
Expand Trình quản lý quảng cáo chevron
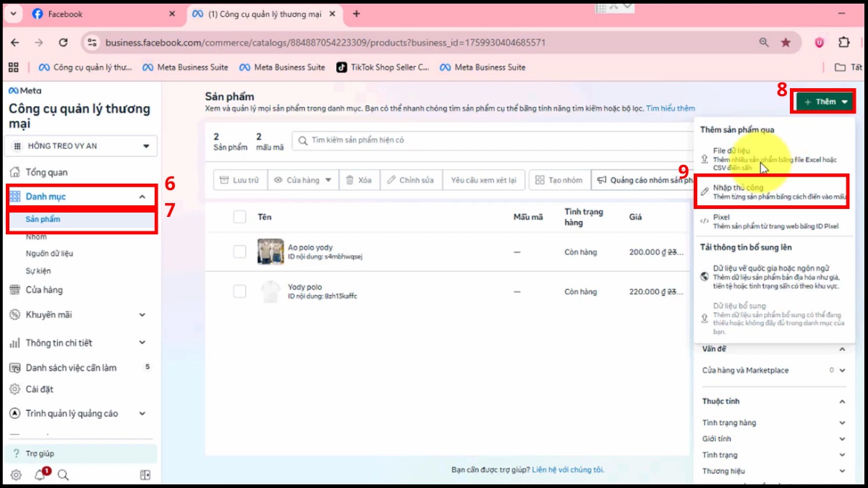(x=142, y=414)
